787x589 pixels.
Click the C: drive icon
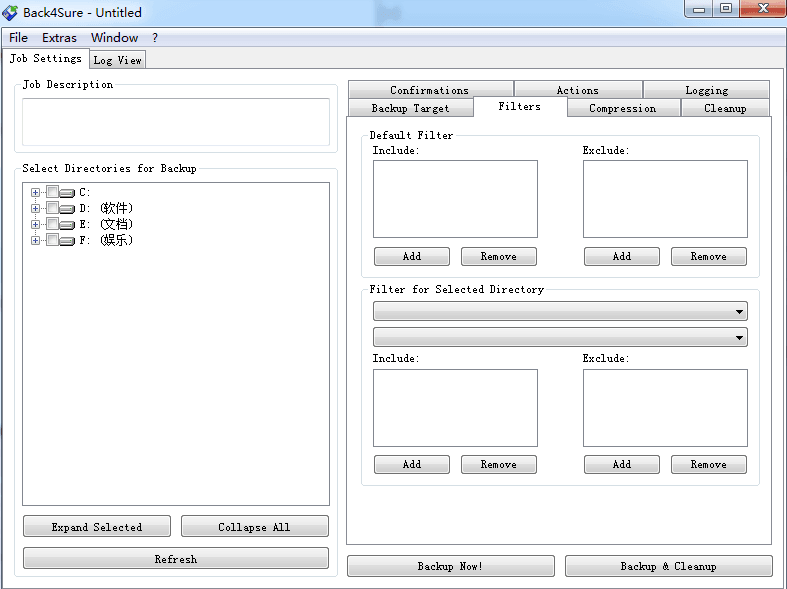(67, 193)
